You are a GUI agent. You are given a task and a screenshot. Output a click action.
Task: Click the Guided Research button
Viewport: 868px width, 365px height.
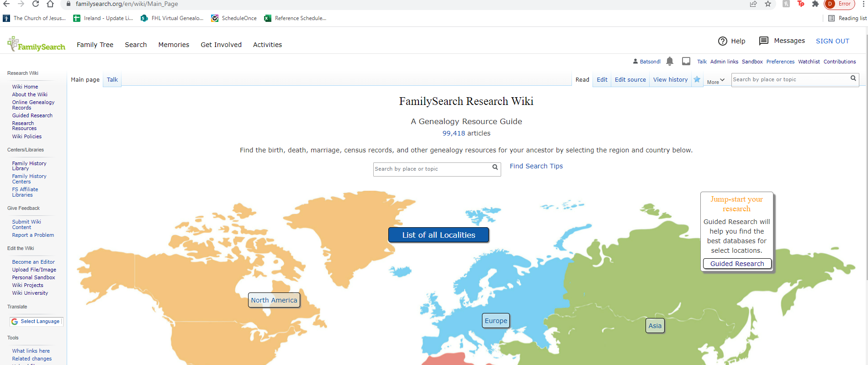click(737, 264)
